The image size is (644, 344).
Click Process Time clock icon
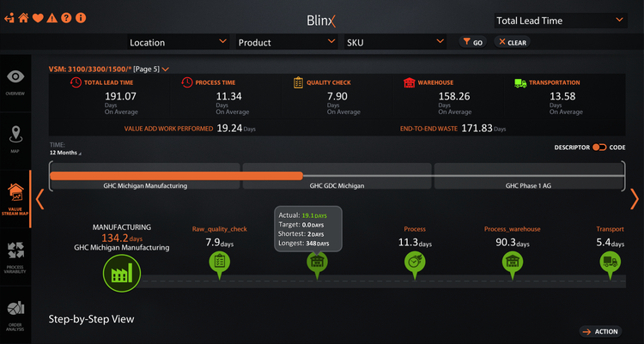coord(187,82)
